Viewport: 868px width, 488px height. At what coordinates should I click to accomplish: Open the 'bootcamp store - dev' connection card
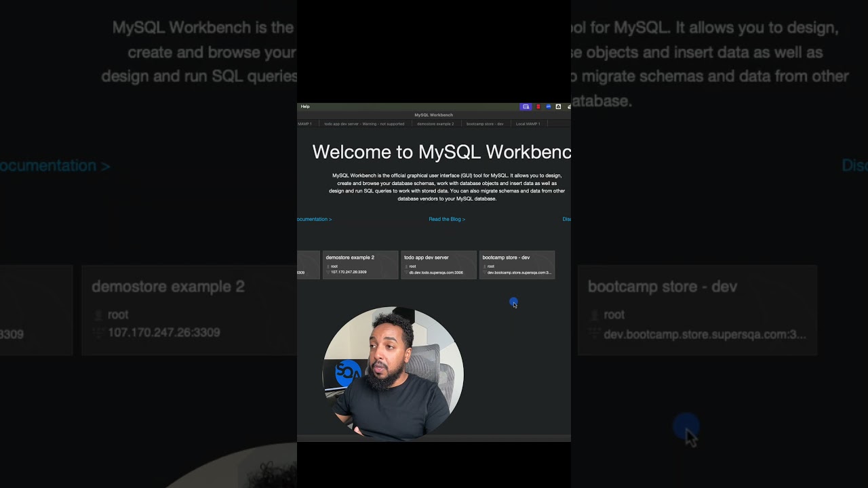(x=517, y=265)
